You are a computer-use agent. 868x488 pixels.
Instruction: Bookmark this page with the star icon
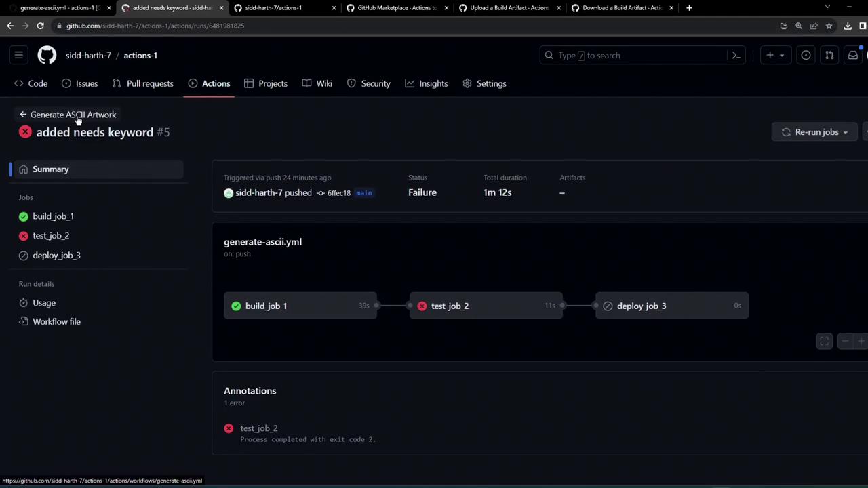click(829, 26)
